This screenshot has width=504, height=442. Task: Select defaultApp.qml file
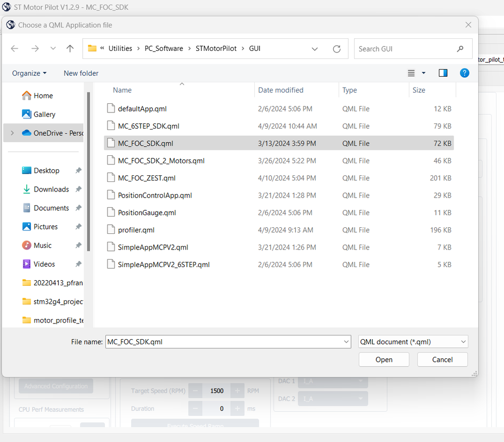pyautogui.click(x=278, y=109)
